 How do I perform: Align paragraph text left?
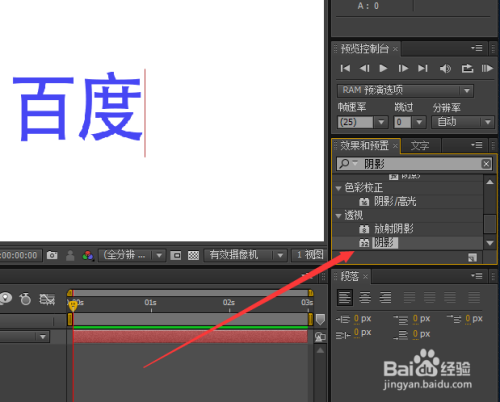pyautogui.click(x=345, y=297)
